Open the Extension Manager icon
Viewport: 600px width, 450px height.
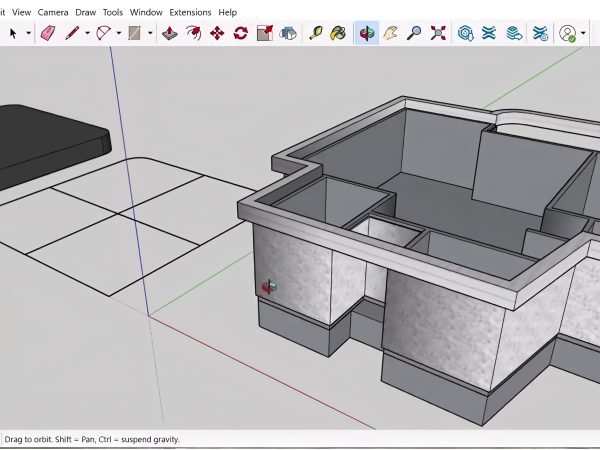(540, 33)
